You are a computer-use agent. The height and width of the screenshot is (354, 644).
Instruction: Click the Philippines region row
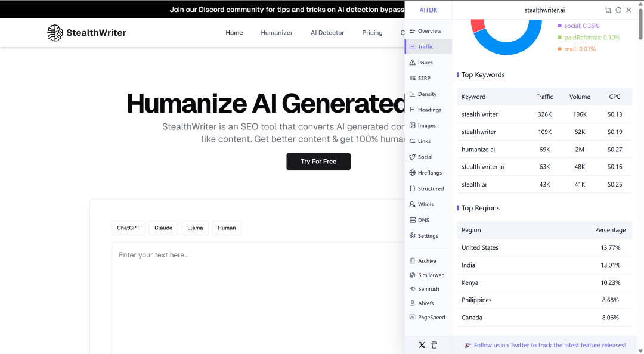pyautogui.click(x=544, y=300)
